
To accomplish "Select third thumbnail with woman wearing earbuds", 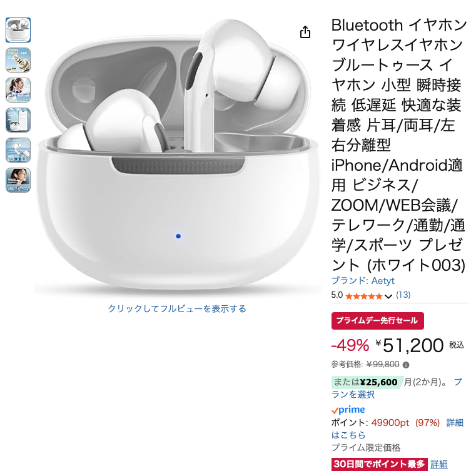I will (18, 90).
